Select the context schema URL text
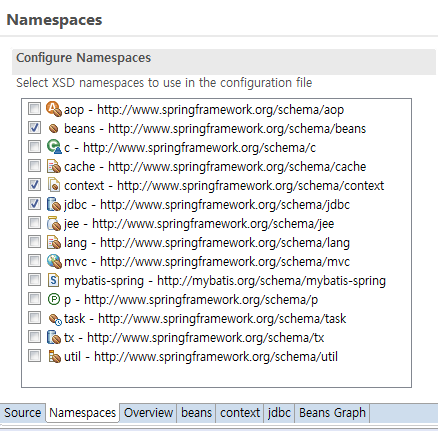The height and width of the screenshot is (431, 438). 250,186
